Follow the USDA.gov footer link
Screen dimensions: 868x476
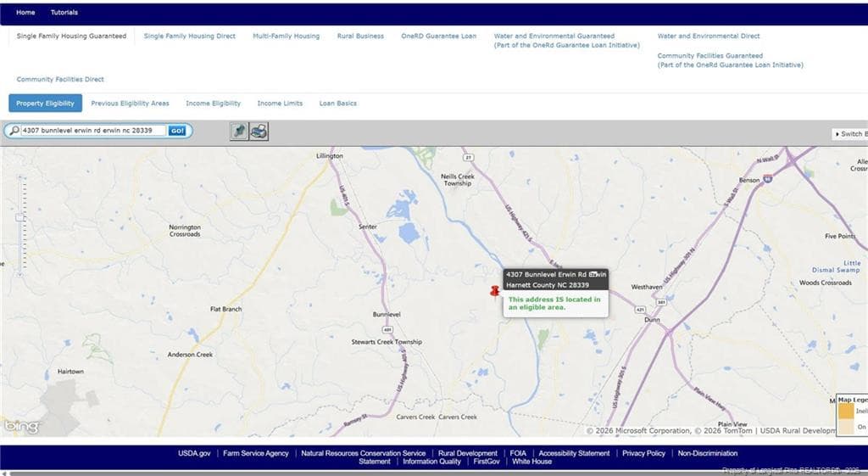tap(194, 453)
